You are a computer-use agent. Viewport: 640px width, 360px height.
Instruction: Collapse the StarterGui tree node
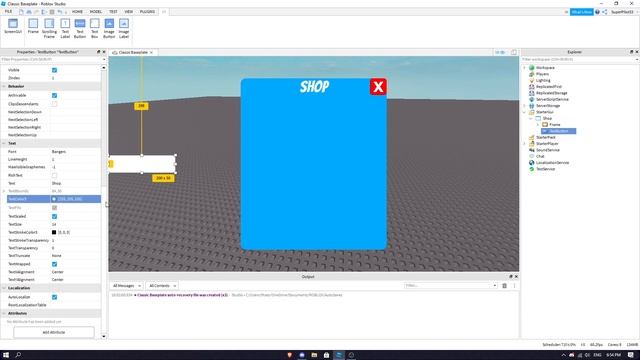pos(525,112)
